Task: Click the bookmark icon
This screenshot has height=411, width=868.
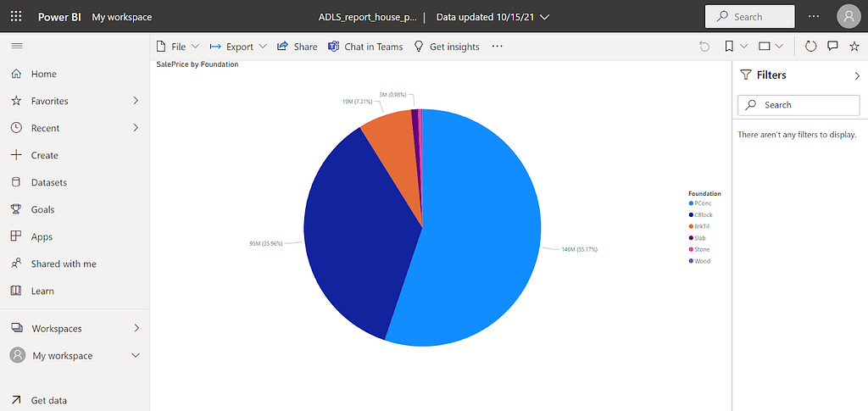Action: pyautogui.click(x=729, y=47)
